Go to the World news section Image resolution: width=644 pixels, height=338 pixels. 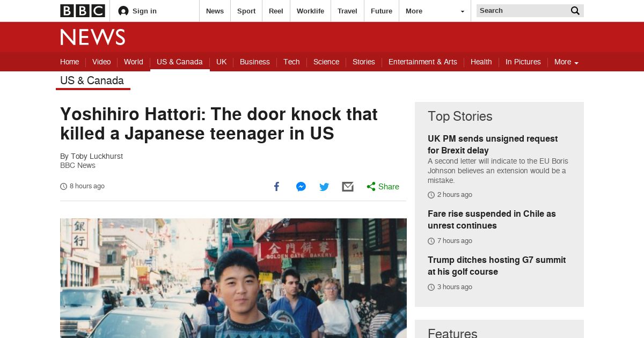134,62
